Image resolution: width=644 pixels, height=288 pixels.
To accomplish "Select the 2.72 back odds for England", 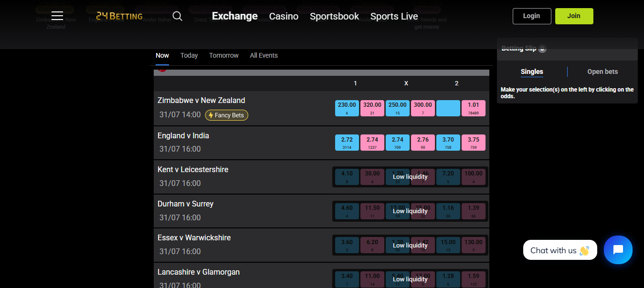I will (x=347, y=142).
